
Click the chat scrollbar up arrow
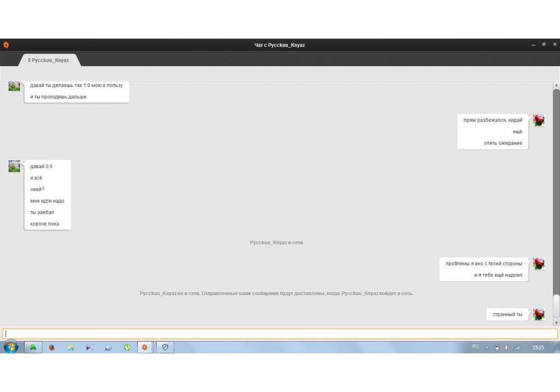click(556, 85)
